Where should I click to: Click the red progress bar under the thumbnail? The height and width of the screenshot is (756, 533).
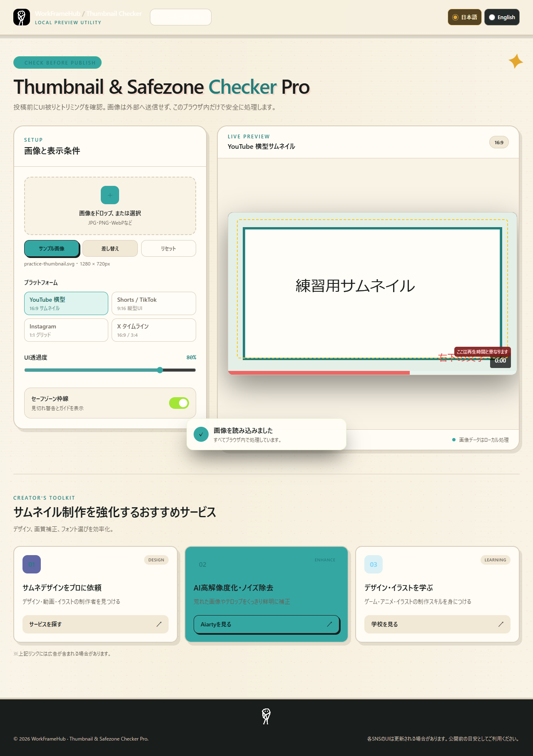pyautogui.click(x=319, y=373)
